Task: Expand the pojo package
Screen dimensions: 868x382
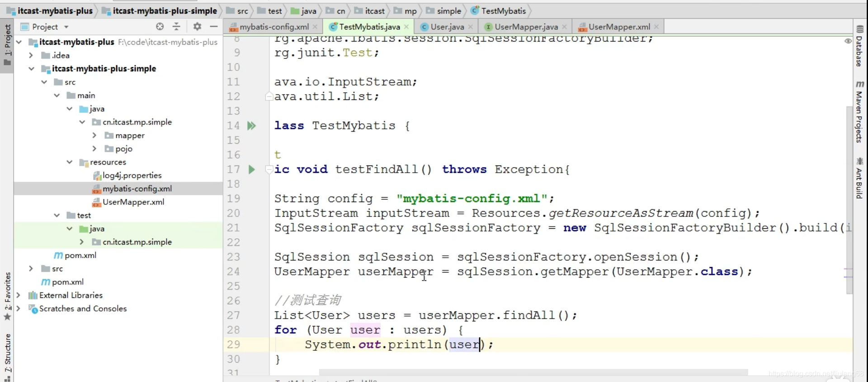Action: pos(94,149)
